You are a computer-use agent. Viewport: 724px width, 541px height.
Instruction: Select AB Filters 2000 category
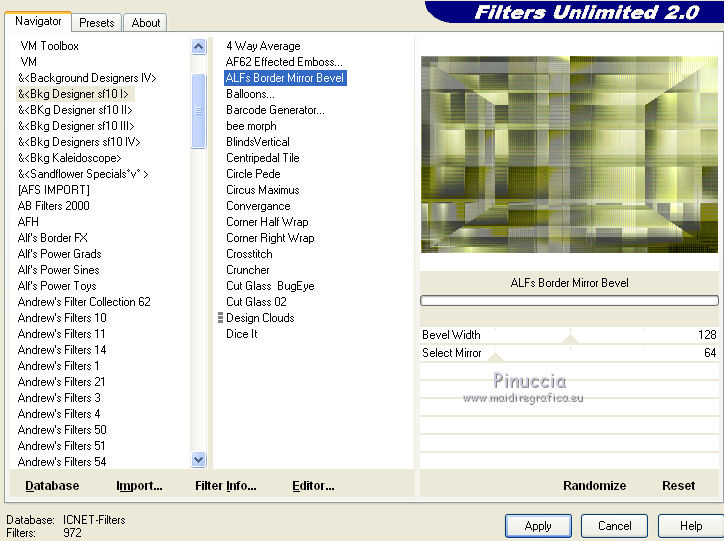pos(54,206)
